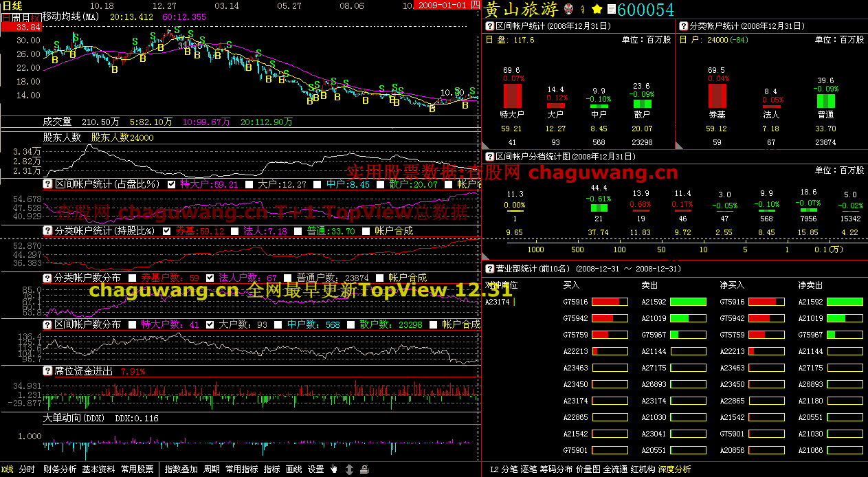Click the hand pan tool icon
Image resolution: width=868 pixels, height=477 pixels.
click(334, 469)
